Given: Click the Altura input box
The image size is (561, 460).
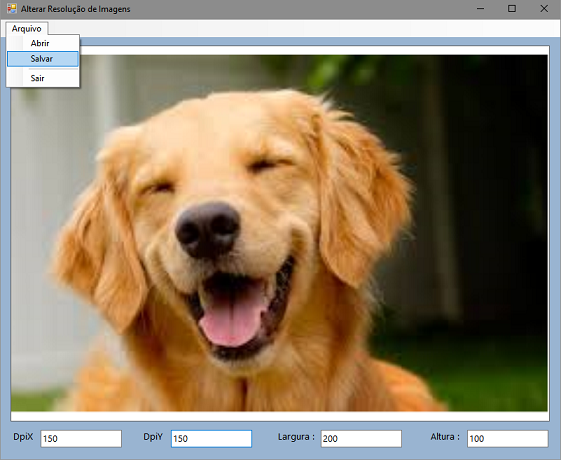Looking at the screenshot, I should pos(507,439).
